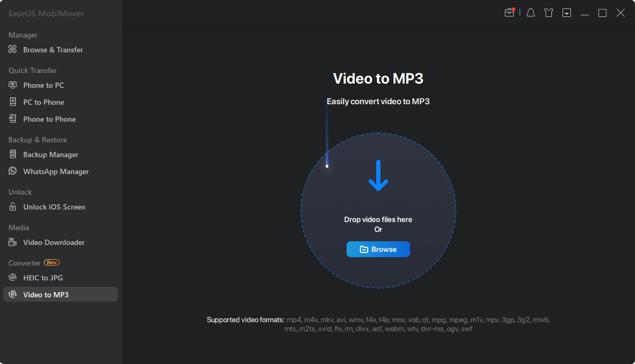
Task: Click the Browse button to pick videos
Action: click(378, 249)
